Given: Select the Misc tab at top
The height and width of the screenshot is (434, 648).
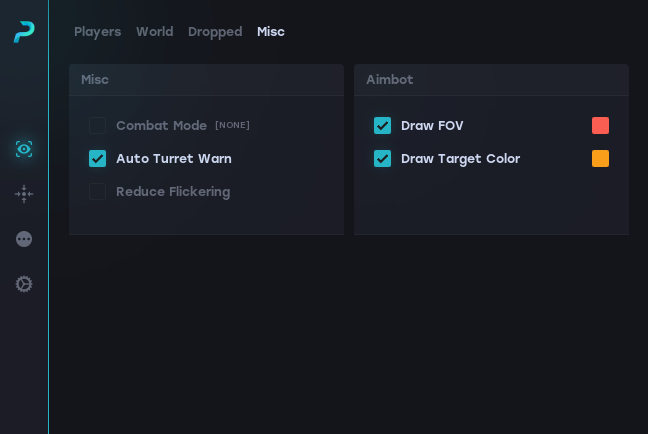Looking at the screenshot, I should (x=271, y=32).
